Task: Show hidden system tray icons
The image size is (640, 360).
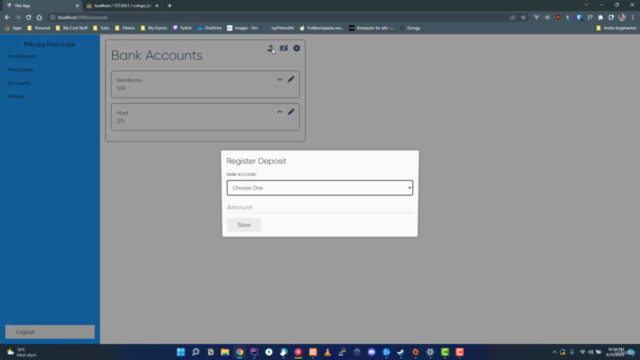Action: (x=554, y=352)
